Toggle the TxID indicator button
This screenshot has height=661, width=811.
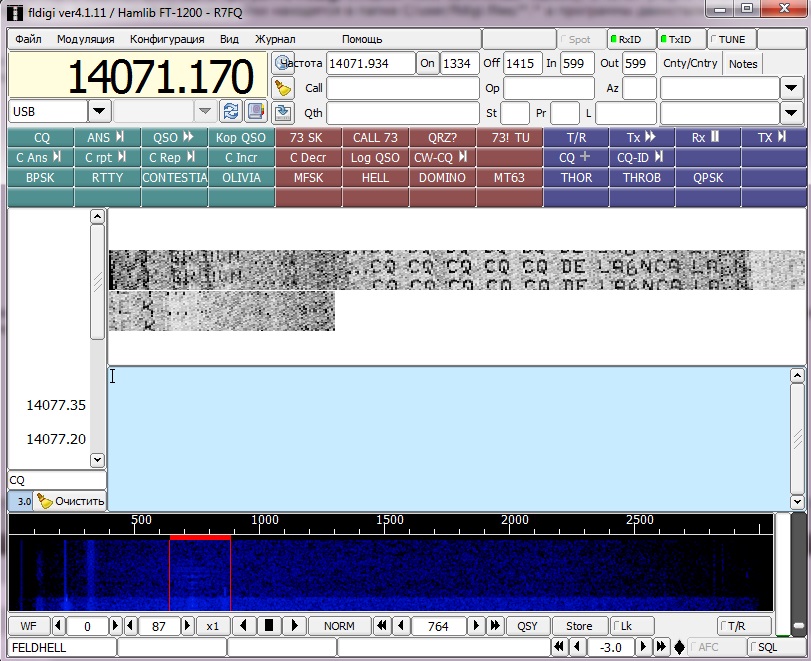(680, 40)
